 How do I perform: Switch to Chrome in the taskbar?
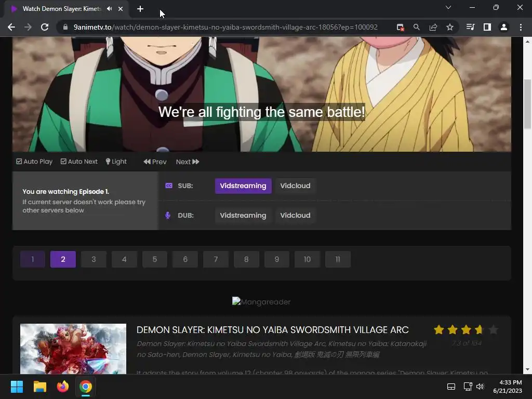pos(86,387)
